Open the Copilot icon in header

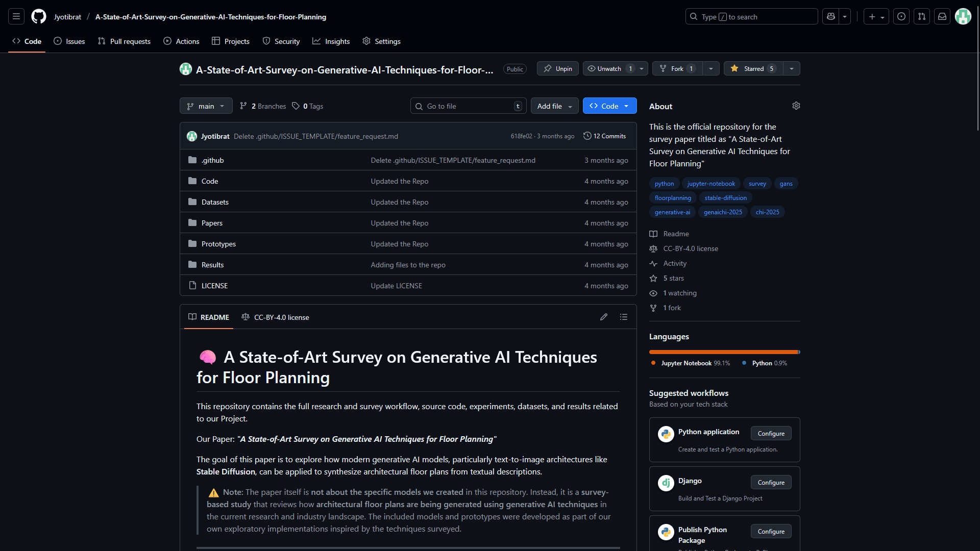[x=831, y=17]
